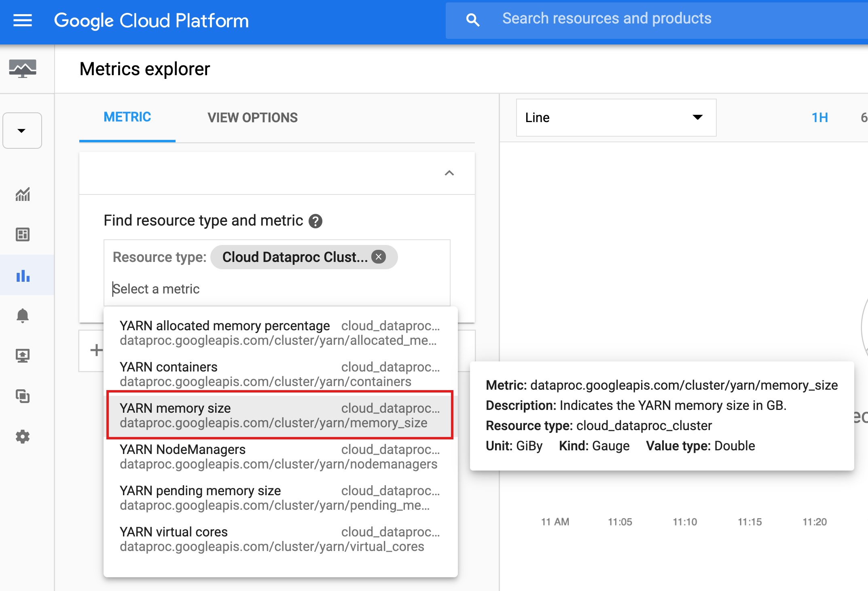Open the workspace selector dropdown in sidebar
This screenshot has width=868, height=591.
click(x=22, y=131)
